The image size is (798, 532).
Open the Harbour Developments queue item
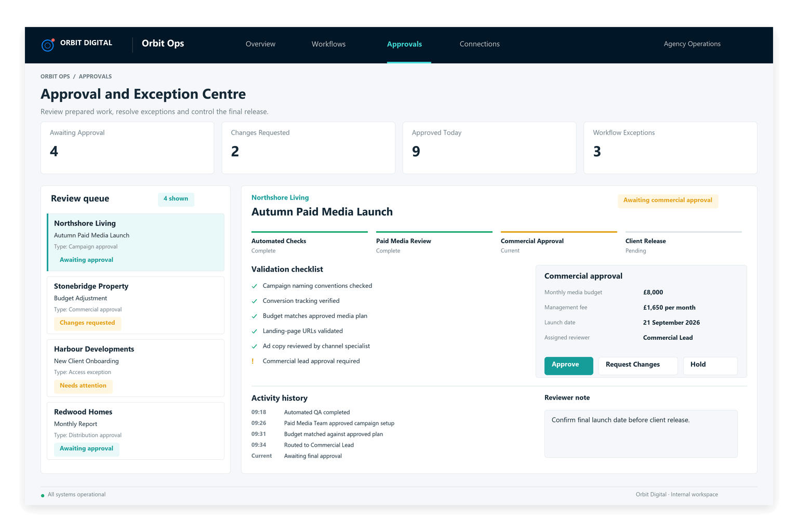coord(136,368)
